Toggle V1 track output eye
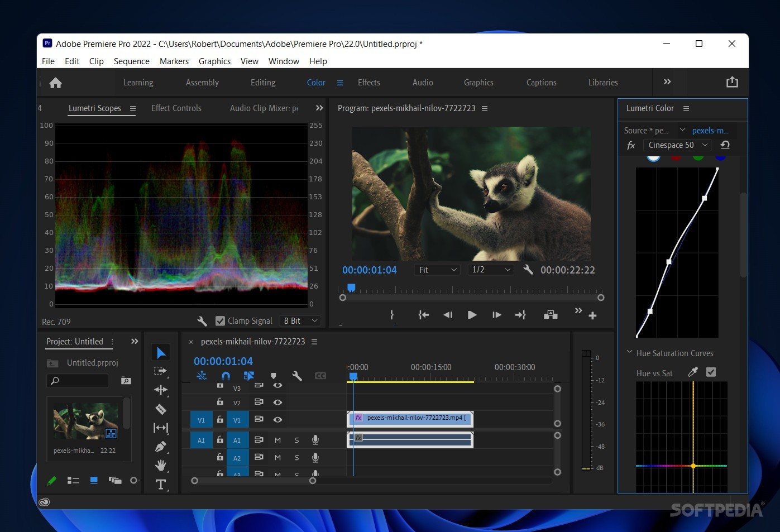The height and width of the screenshot is (532, 780). [x=277, y=419]
